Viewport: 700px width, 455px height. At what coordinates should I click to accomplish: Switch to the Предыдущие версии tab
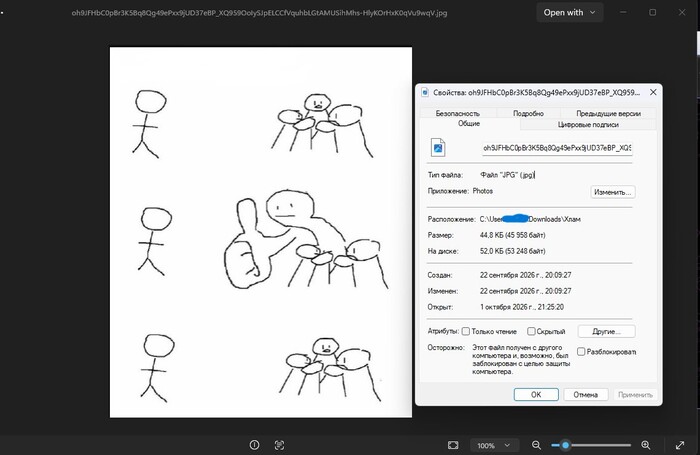pos(608,113)
